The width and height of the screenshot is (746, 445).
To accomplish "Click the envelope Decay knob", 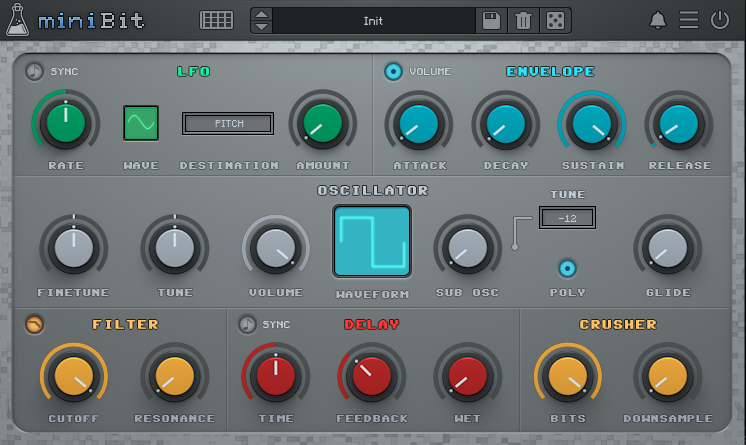I will click(x=505, y=125).
